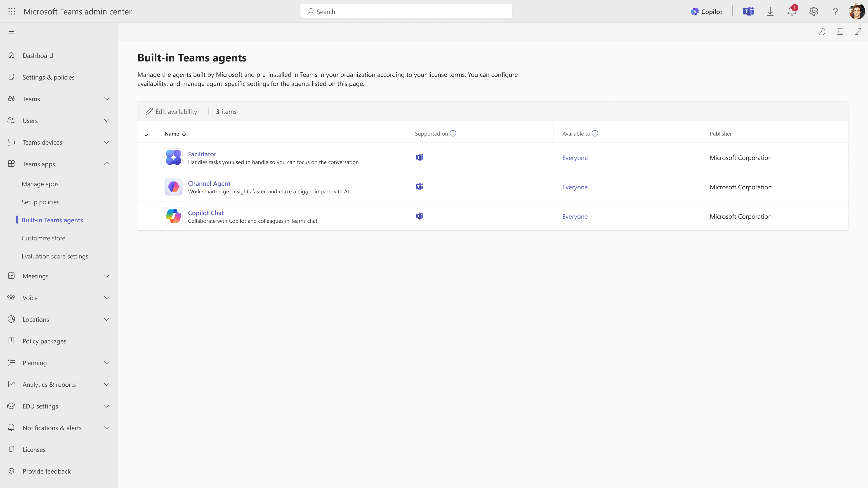Expand the Meetings section chevron
The image size is (868, 488).
(x=106, y=276)
